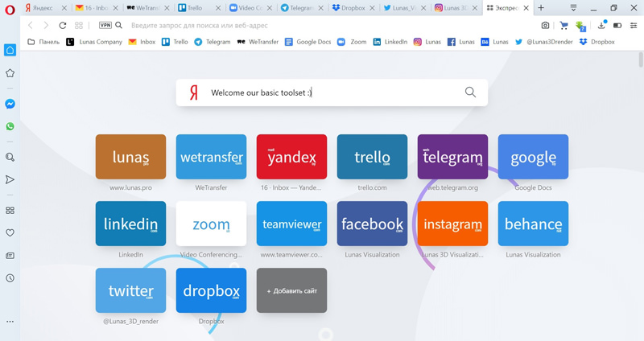Open Lunas Company bookmark

pyautogui.click(x=94, y=42)
